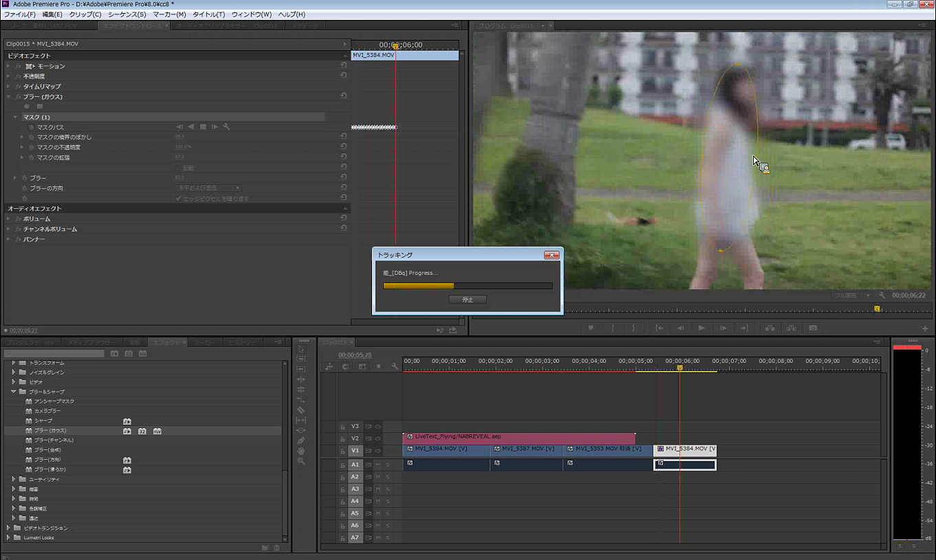This screenshot has height=560, width=936.
Task: Click the rectangle mask shape under Gaussian Blur
Action: point(40,107)
